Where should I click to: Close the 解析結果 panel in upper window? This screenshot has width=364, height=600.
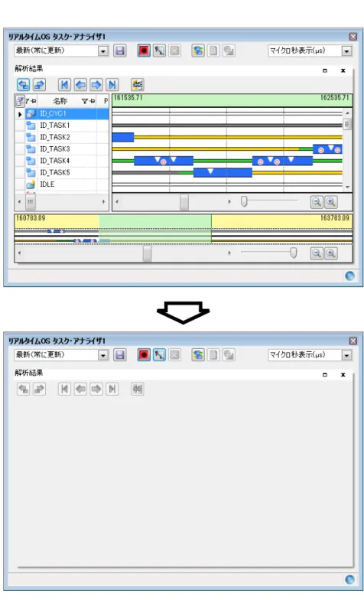[343, 70]
